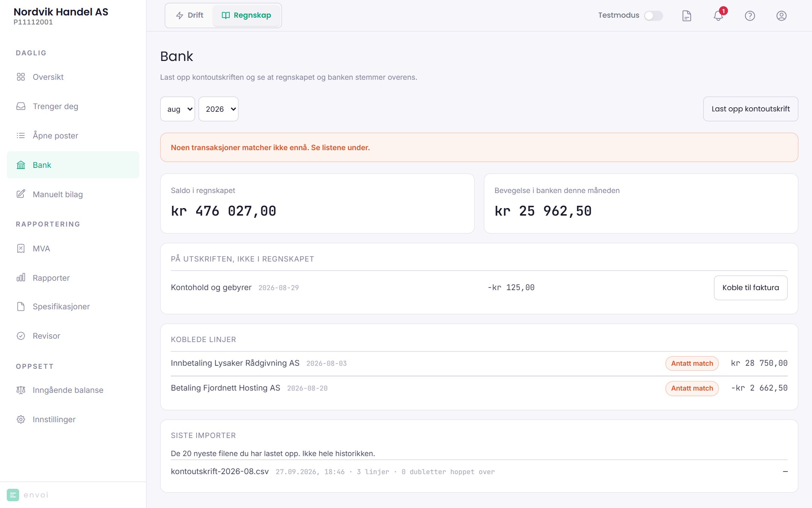Viewport: 812px width, 508px height.
Task: Open the help question mark icon
Action: pyautogui.click(x=750, y=16)
